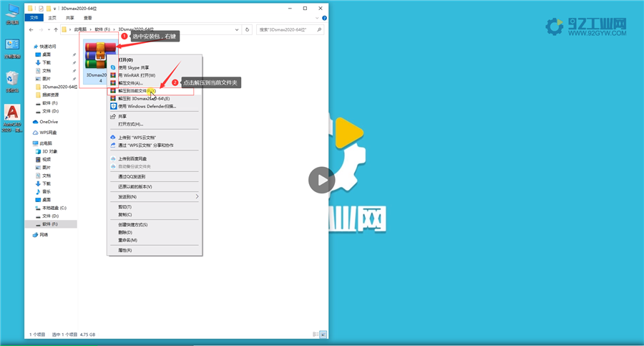Open the 控制面板 desktop icon
644x346 pixels.
(x=12, y=49)
